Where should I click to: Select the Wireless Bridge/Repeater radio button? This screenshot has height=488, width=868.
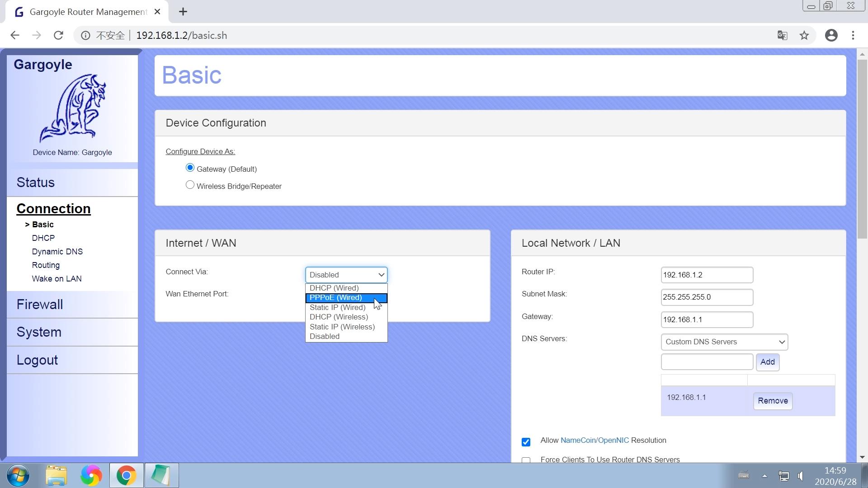(190, 185)
